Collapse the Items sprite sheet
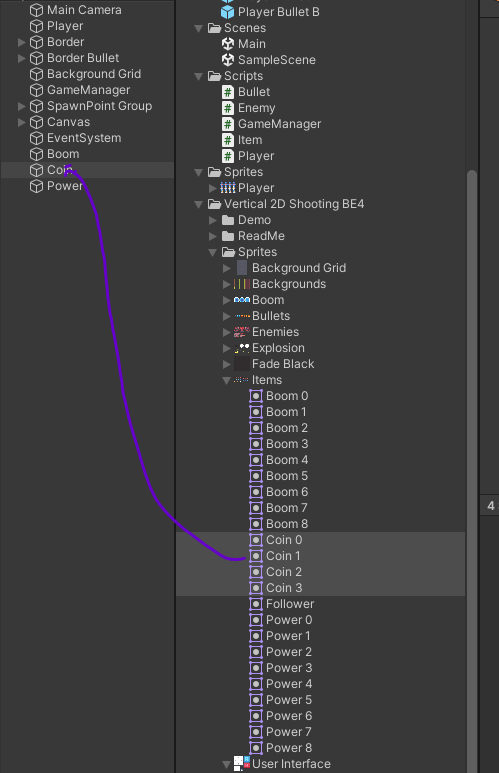499x773 pixels. (227, 381)
